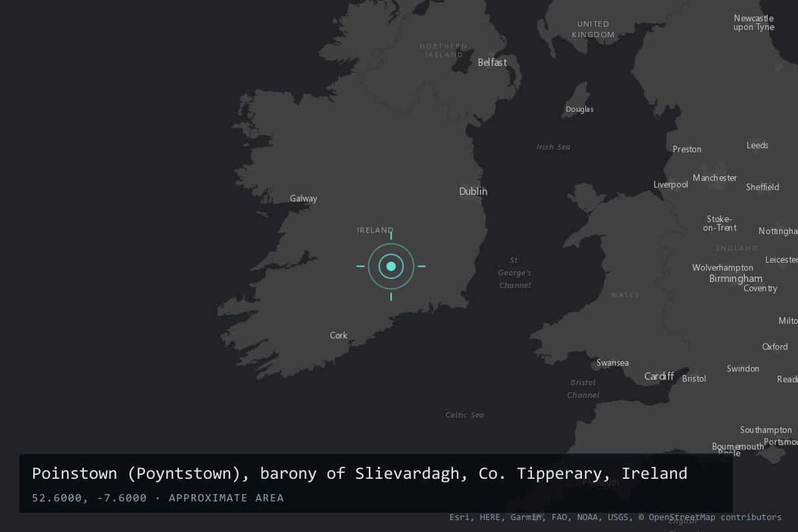Click the coordinates 52.6000, -7.6000 text
Image resolution: width=798 pixels, height=532 pixels.
point(89,498)
